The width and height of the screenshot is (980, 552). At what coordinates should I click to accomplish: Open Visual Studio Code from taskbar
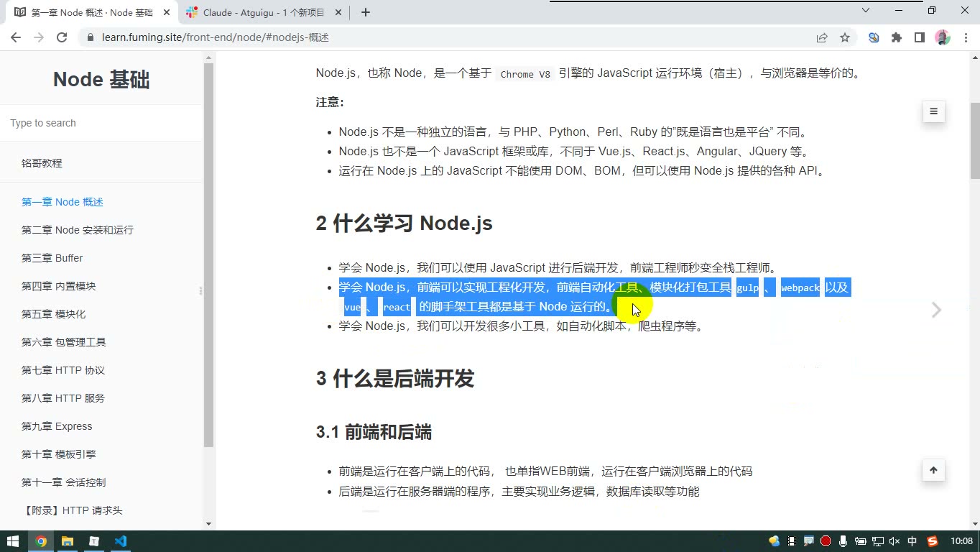[120, 541]
